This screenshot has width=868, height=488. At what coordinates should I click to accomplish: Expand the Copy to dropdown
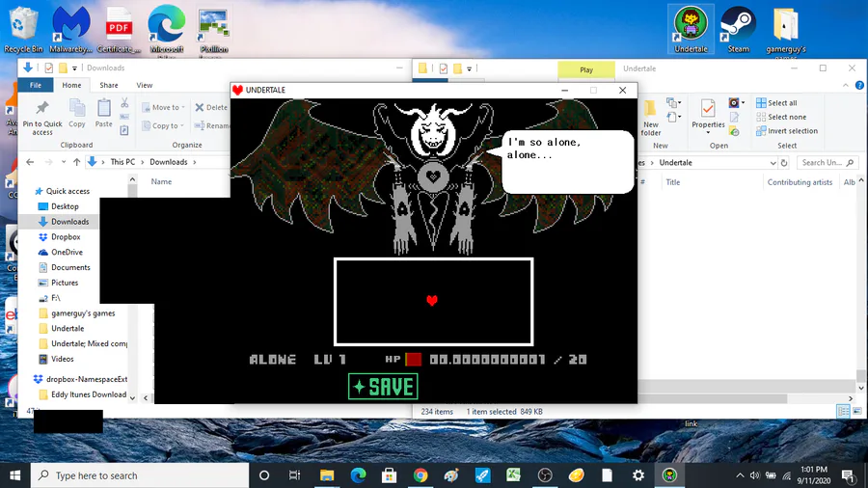pyautogui.click(x=163, y=125)
